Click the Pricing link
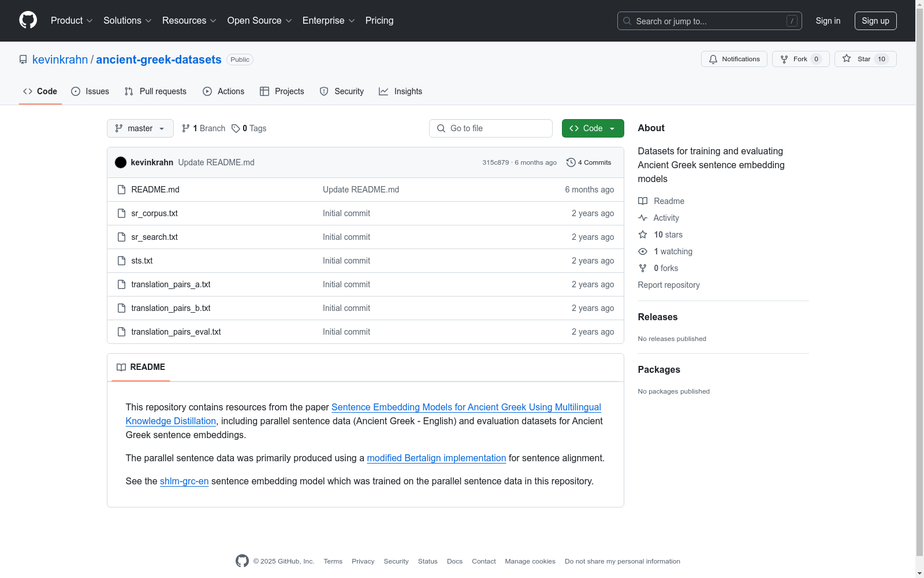The image size is (924, 578). pyautogui.click(x=379, y=21)
